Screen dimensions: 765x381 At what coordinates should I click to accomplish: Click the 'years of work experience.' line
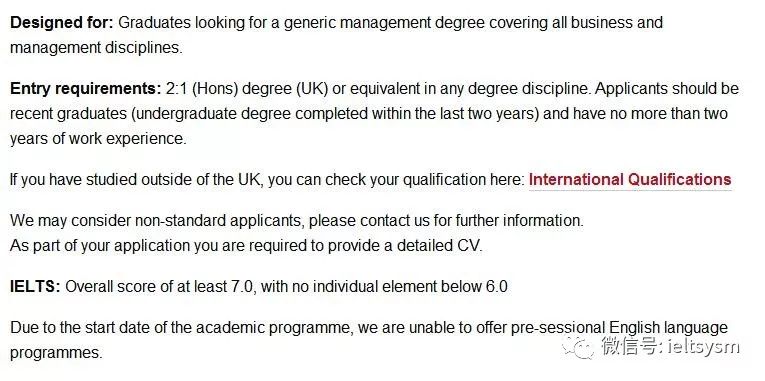(x=98, y=139)
